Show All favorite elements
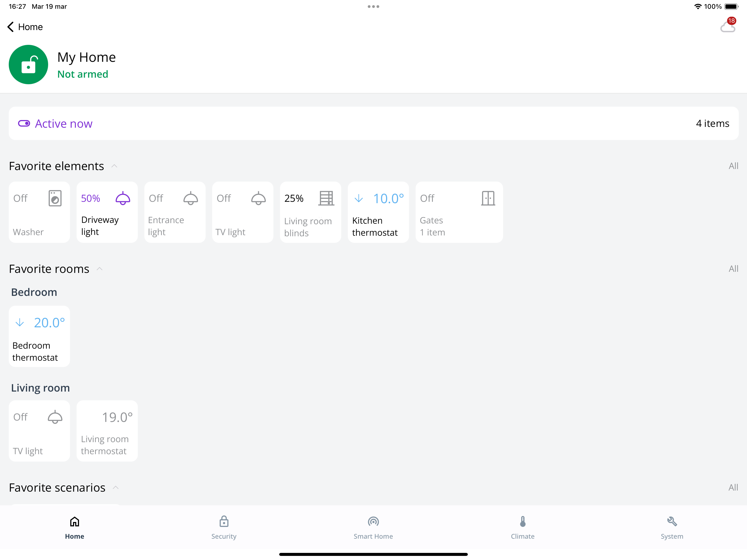The image size is (747, 560). click(733, 166)
